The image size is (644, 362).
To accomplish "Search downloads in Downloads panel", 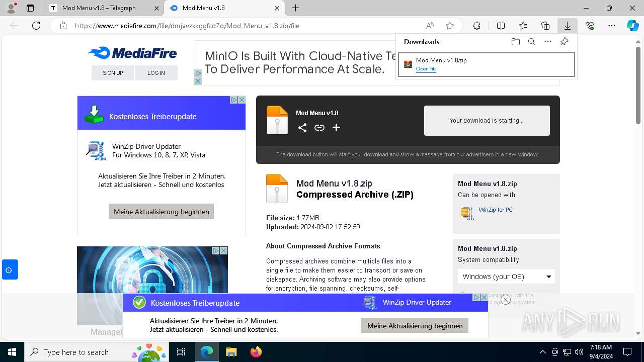I will [x=532, y=42].
